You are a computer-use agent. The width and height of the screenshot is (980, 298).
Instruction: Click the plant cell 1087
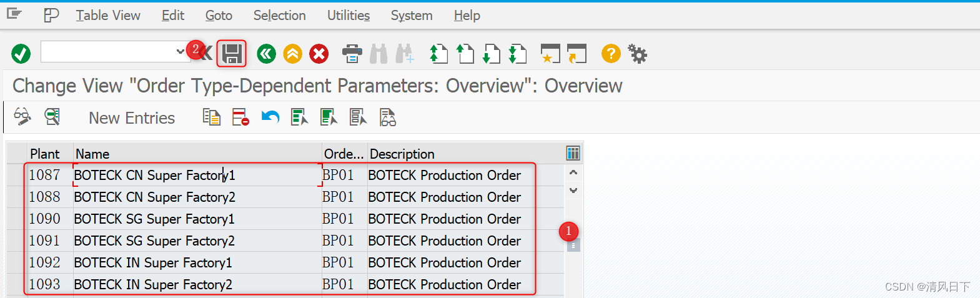point(51,175)
